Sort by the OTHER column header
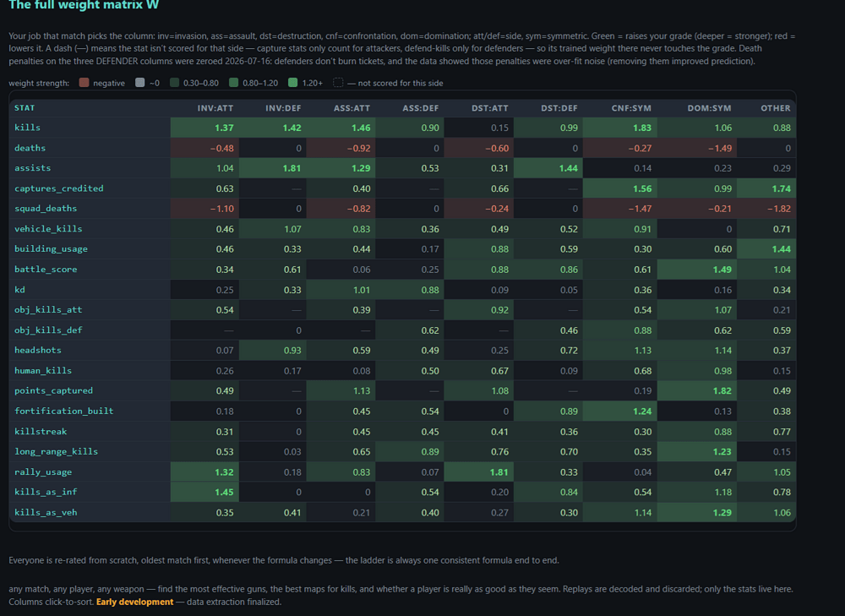The image size is (845, 616). tap(776, 108)
